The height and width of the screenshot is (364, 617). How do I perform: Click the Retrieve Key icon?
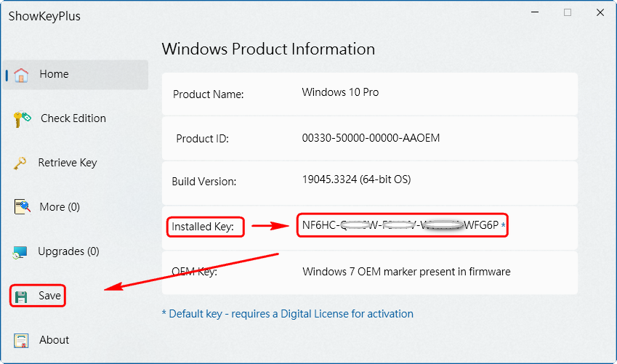click(20, 163)
